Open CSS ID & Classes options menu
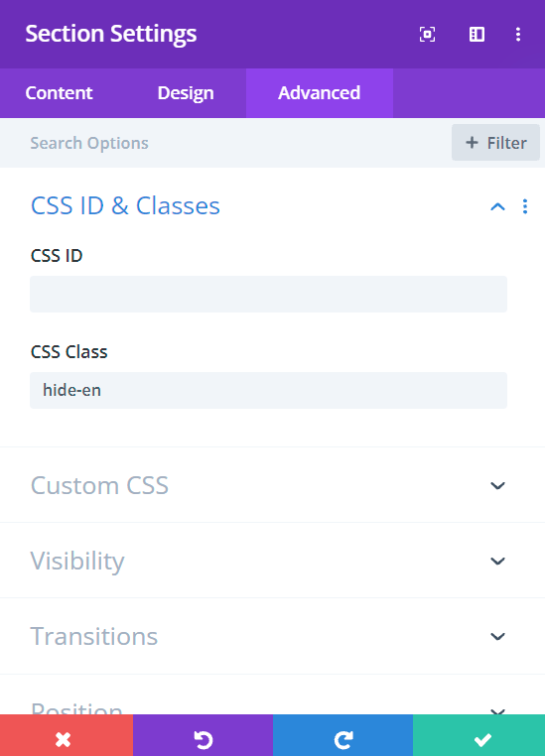This screenshot has height=756, width=545. [x=525, y=206]
